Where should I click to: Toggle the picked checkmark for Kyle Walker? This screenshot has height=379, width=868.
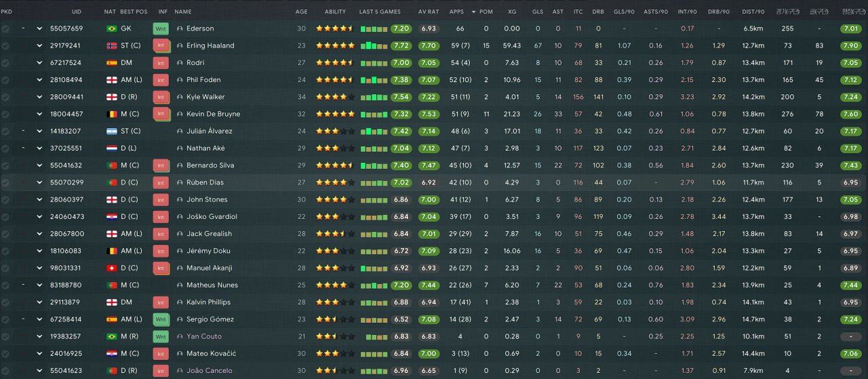[x=5, y=97]
